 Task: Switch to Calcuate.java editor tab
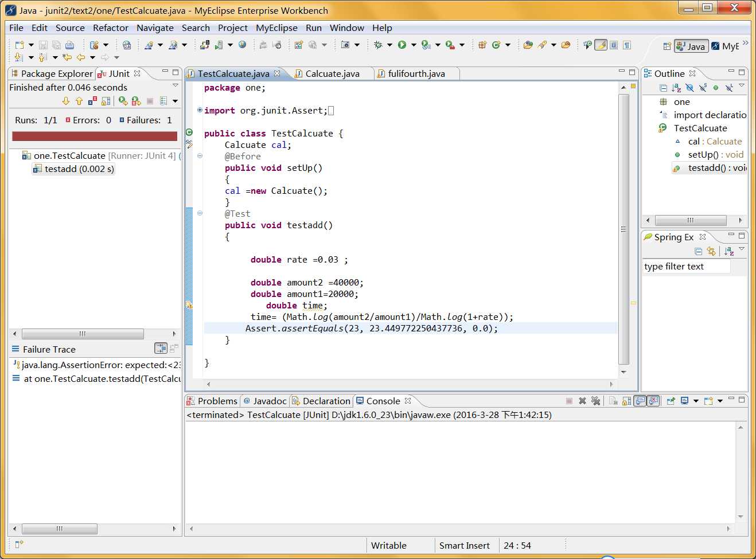(333, 73)
